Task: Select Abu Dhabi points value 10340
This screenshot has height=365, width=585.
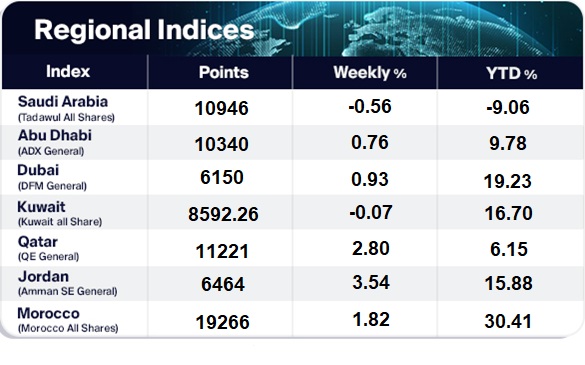Action: [x=222, y=144]
